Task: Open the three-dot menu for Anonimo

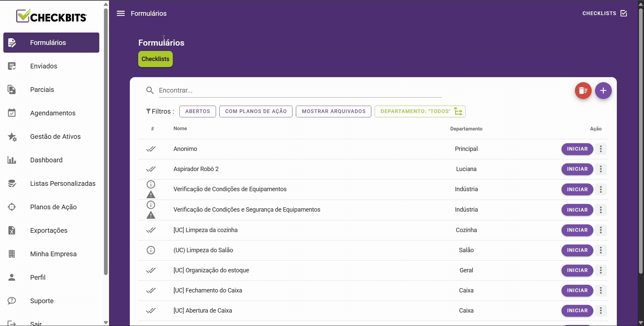Action: pos(600,149)
